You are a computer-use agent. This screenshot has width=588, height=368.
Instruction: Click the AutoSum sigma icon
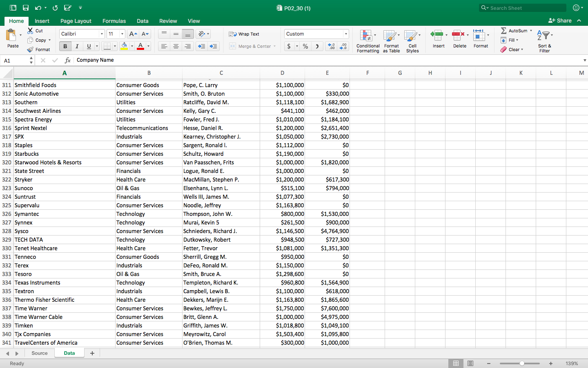(x=503, y=31)
